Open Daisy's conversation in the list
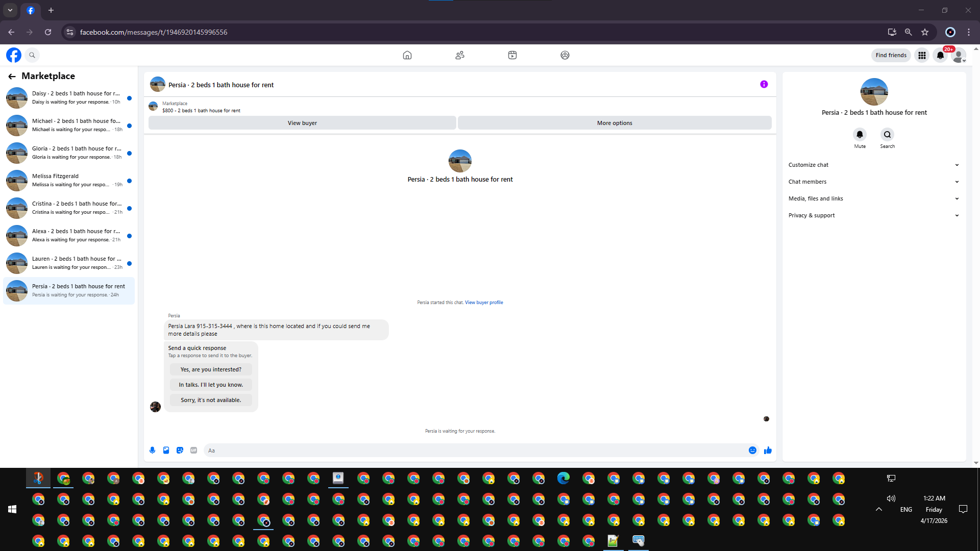Image resolution: width=980 pixels, height=551 pixels. 69,97
